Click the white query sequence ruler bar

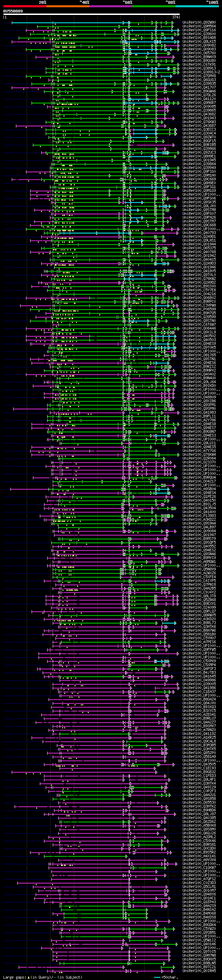coord(92,15)
